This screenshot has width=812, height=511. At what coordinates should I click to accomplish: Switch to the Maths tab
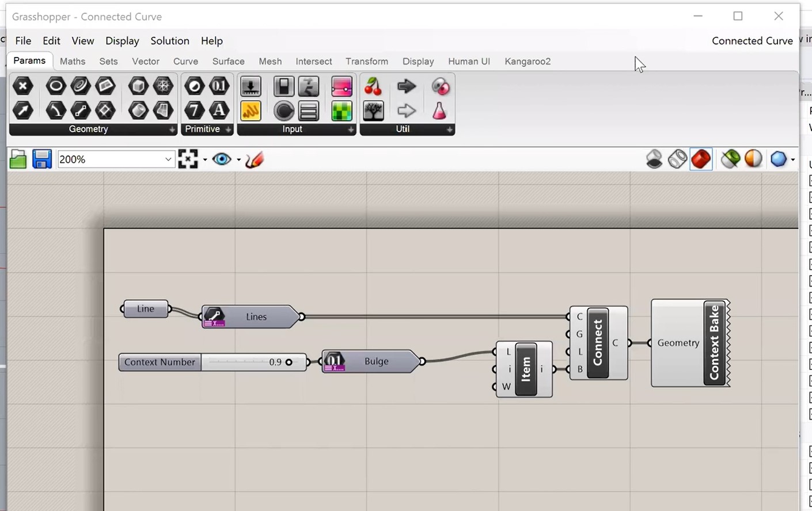coord(73,62)
